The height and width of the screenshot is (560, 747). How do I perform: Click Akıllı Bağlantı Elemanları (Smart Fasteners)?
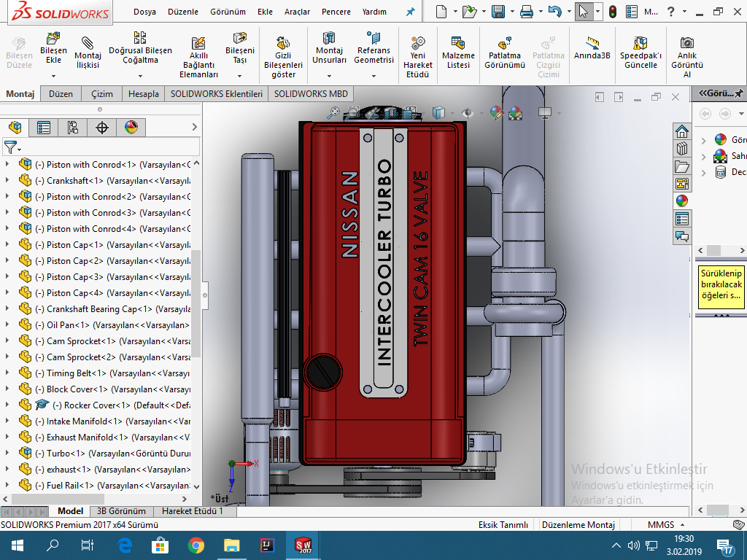click(198, 57)
